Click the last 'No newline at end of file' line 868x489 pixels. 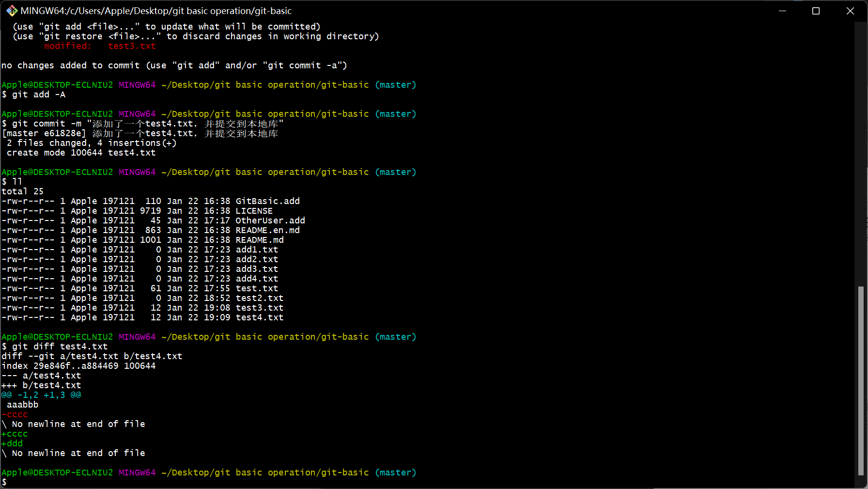tap(73, 453)
